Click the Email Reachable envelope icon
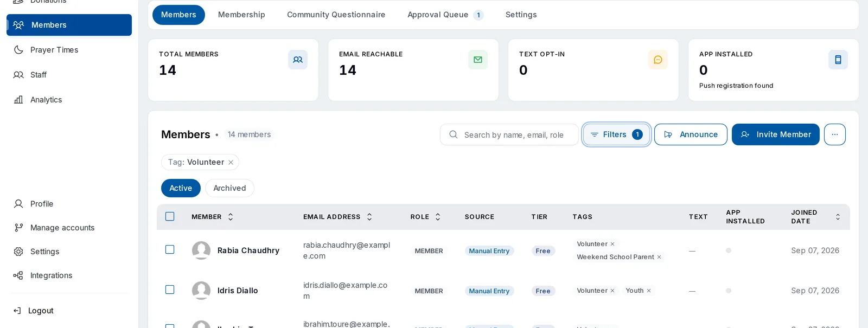Viewport: 868px width, 328px height. [x=478, y=60]
